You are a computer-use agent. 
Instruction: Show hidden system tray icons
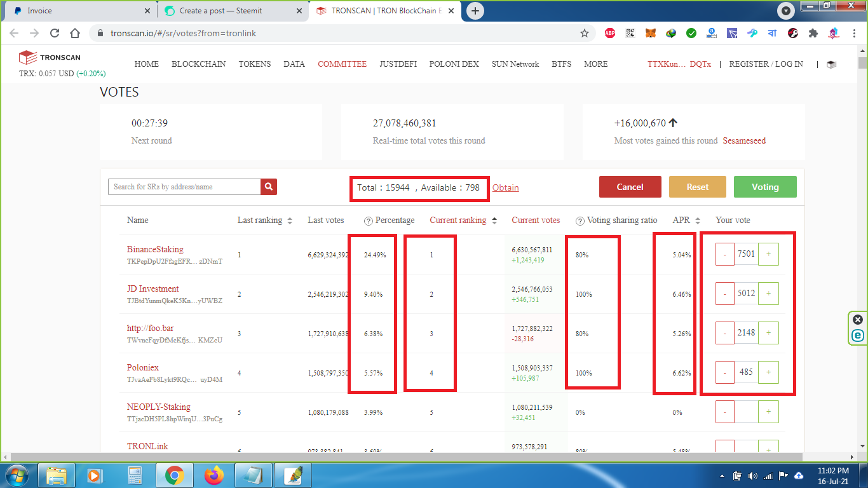(722, 475)
